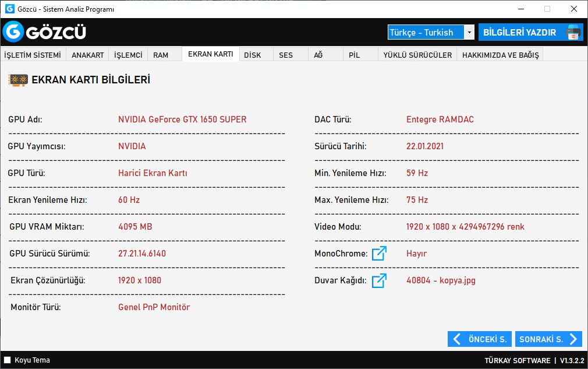Open the Duvar Kağıdı external link icon
Viewport: 588px width, 369px height.
pos(379,280)
